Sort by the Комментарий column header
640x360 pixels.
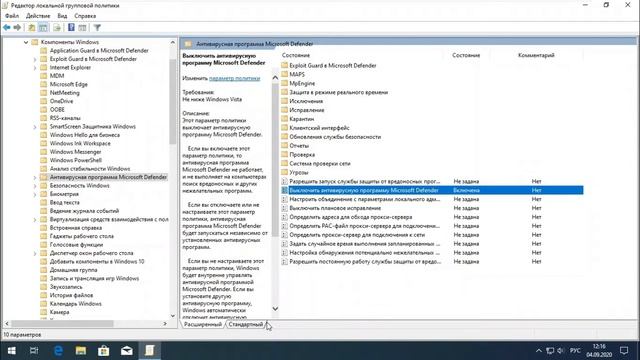tap(536, 55)
